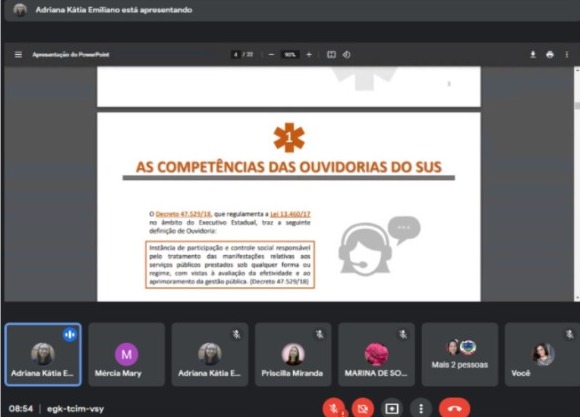Viewport: 580px width, 417px height.
Task: Start presenting your screen
Action: coord(392,408)
